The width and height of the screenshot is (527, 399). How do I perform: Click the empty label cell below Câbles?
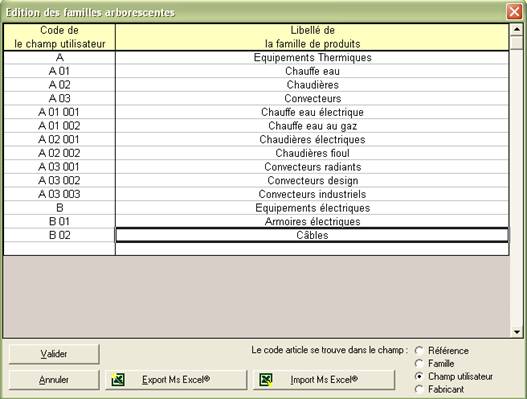tap(312, 249)
